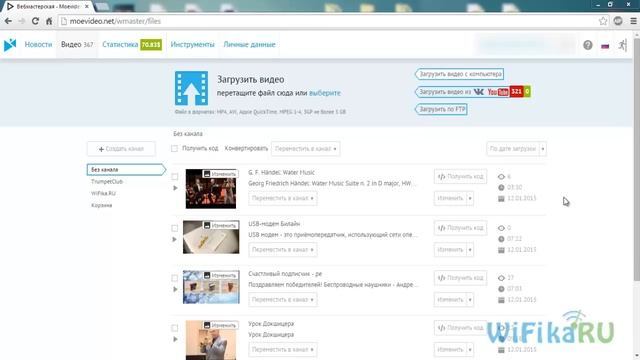The width and height of the screenshot is (640, 360).
Task: Open Переместить в канал for Händel video
Action: point(282,198)
